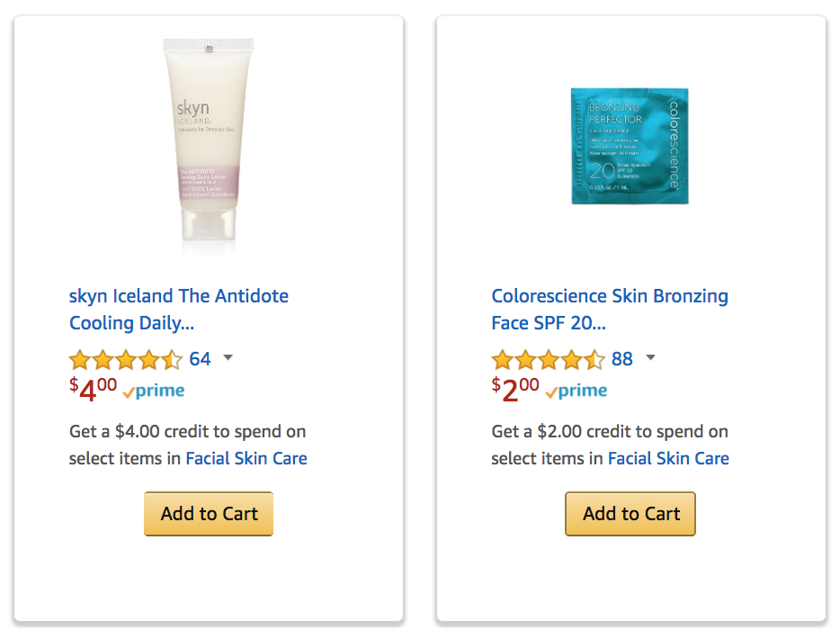Image resolution: width=840 pixels, height=639 pixels.
Task: Follow Facial Skin Care link under $4.00 credit
Action: tap(246, 458)
